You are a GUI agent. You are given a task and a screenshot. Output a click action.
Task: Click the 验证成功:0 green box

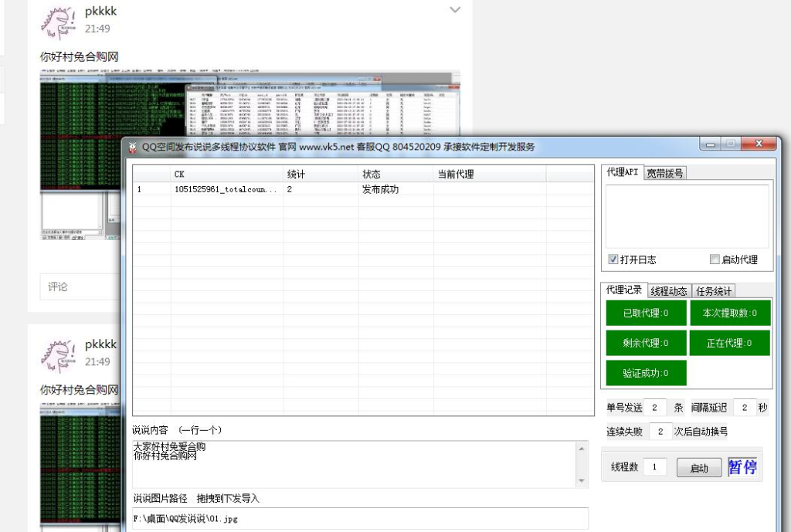tap(646, 373)
